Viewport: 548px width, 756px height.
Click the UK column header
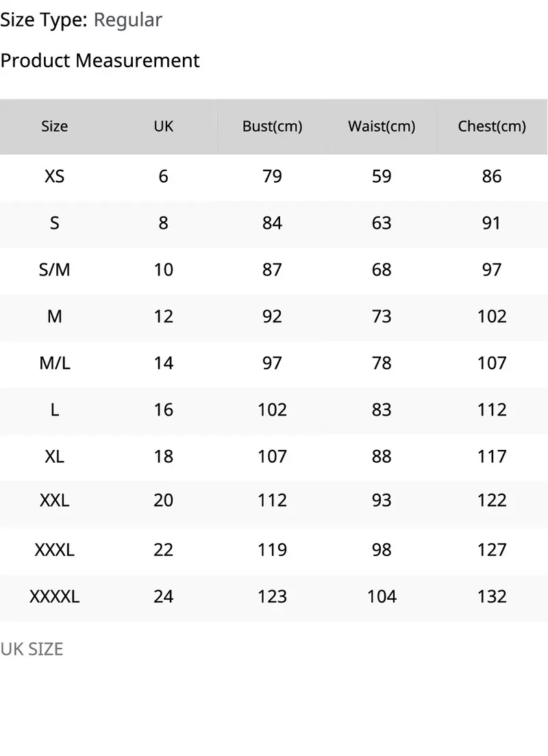tap(164, 126)
